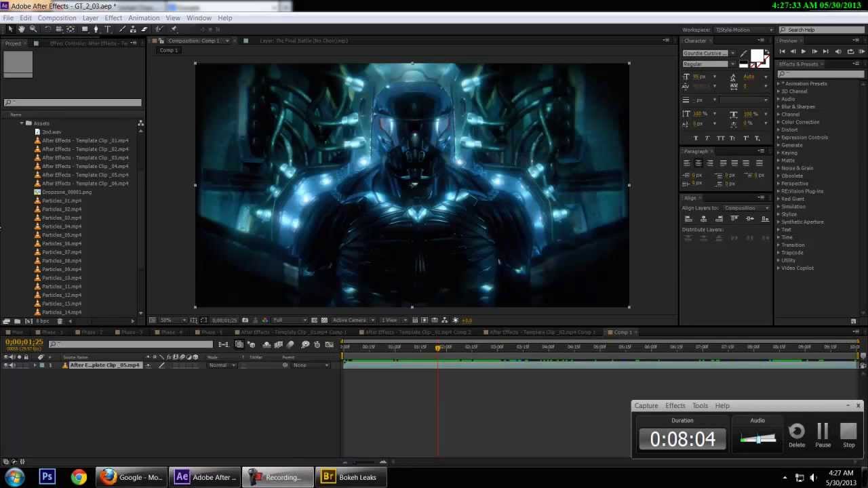Viewport: 868px width, 488px height.
Task: Toggle All Caps text style
Action: (721, 138)
